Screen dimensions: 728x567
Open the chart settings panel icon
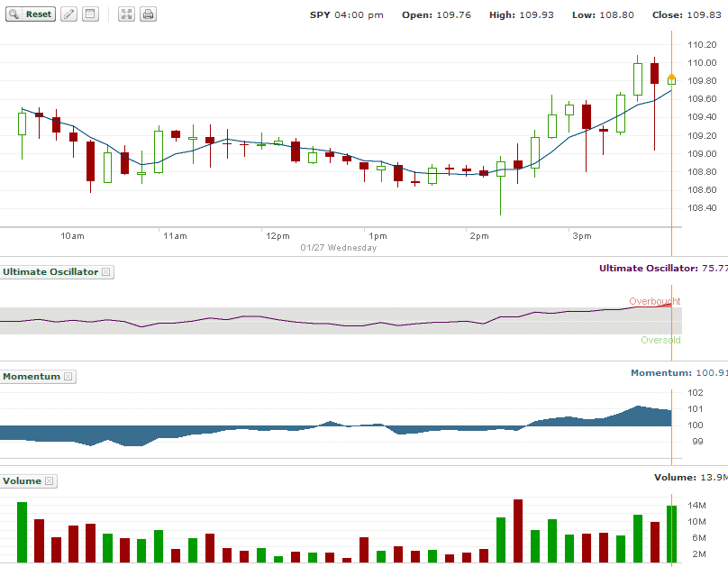click(90, 14)
